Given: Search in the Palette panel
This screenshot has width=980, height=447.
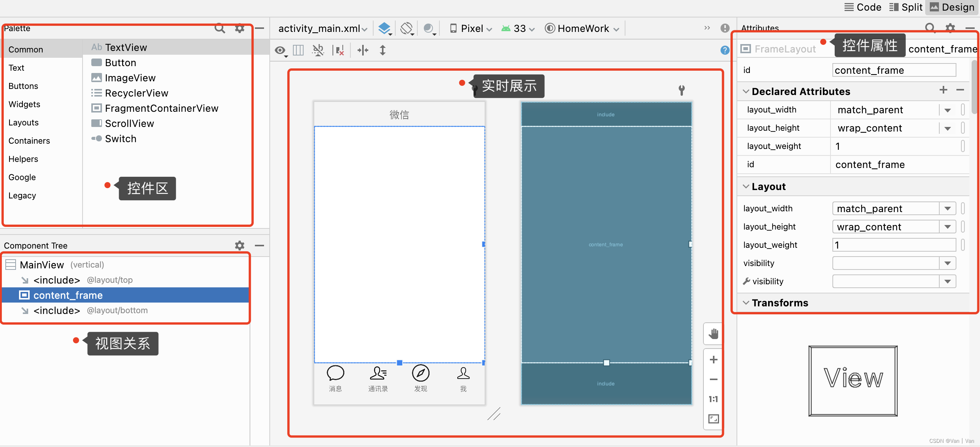Looking at the screenshot, I should [220, 28].
